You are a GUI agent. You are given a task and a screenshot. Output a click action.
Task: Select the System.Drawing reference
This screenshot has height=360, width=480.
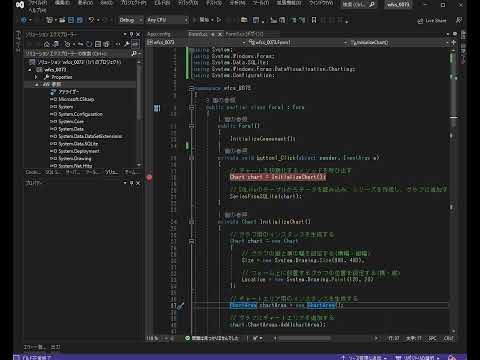[x=71, y=158]
